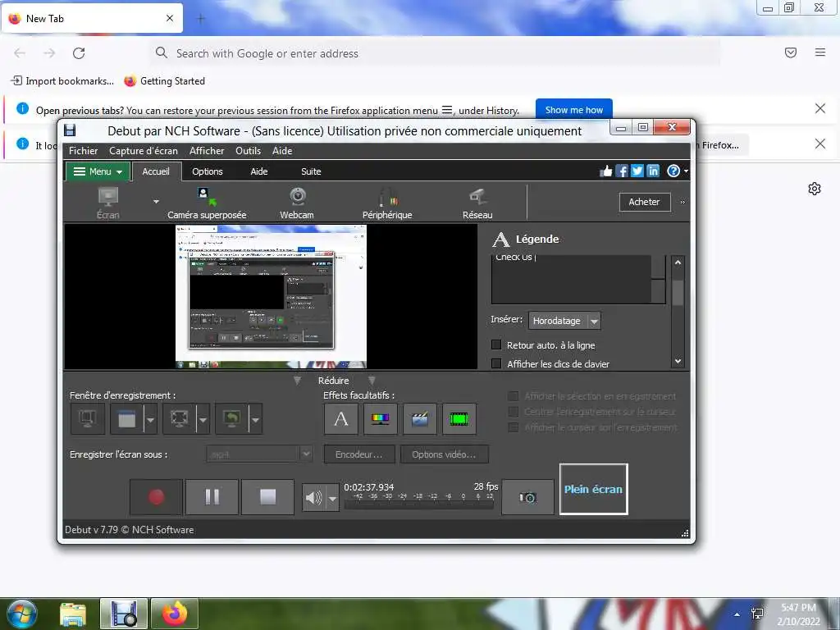Enable Retour auto. à la ligne
840x630 pixels.
pos(496,345)
